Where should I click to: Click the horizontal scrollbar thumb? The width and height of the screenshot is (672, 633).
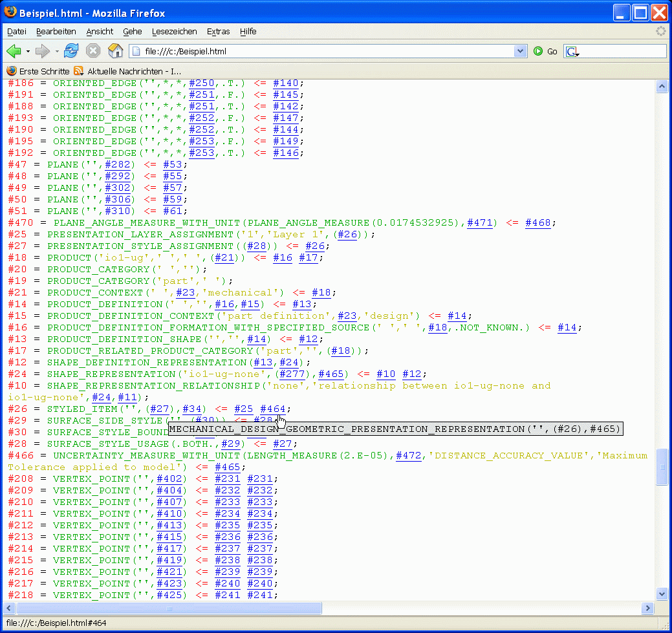(169, 608)
